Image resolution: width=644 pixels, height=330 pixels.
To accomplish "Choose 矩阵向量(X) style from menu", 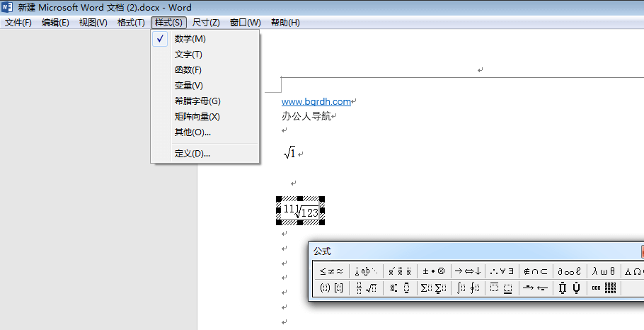I will pos(205,117).
